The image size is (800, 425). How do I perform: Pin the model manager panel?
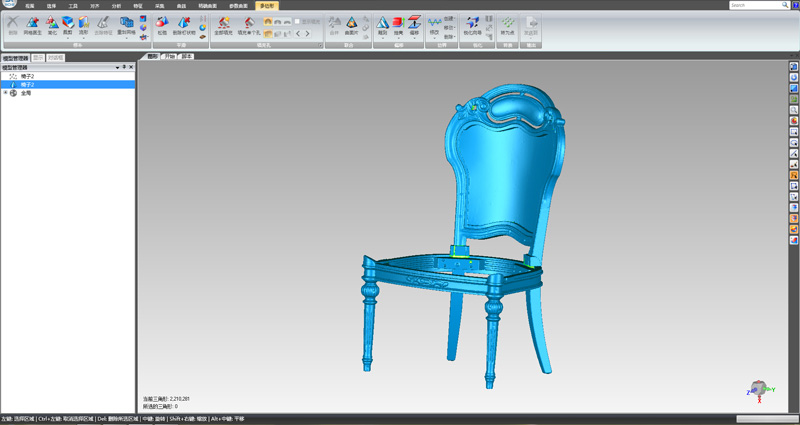coord(123,67)
